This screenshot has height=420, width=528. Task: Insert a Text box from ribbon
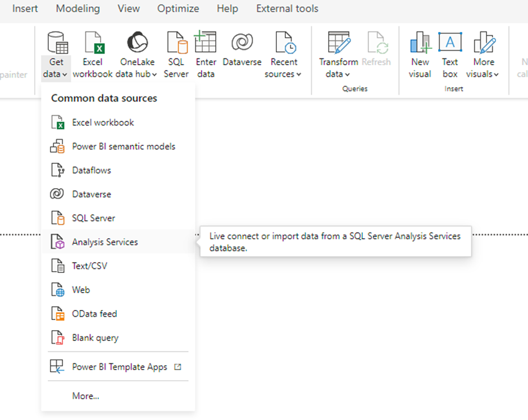click(x=450, y=55)
